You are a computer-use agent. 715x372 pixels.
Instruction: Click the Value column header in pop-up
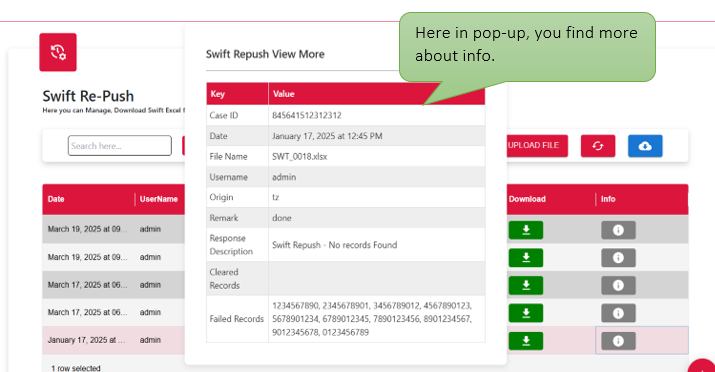tap(284, 94)
